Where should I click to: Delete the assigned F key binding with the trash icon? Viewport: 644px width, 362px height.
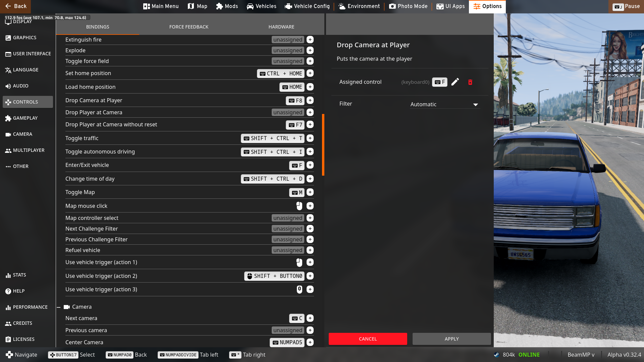(470, 82)
